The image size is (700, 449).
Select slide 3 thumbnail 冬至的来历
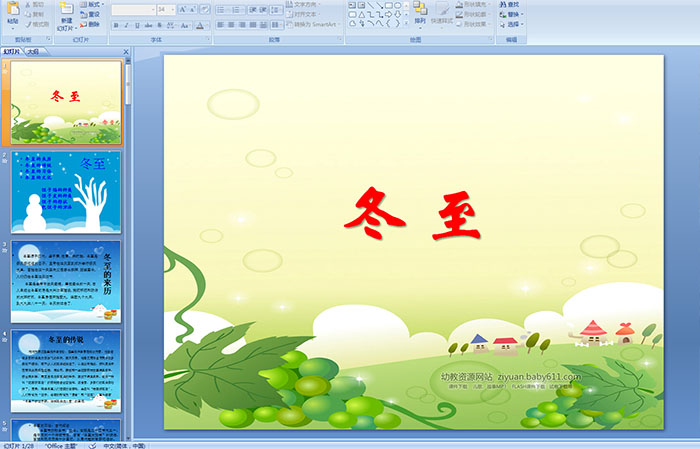pos(66,281)
